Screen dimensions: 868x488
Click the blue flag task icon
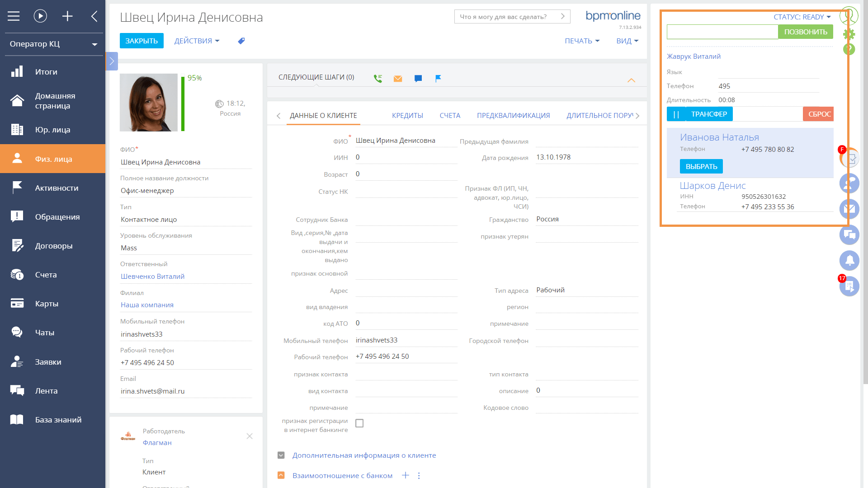tap(437, 78)
